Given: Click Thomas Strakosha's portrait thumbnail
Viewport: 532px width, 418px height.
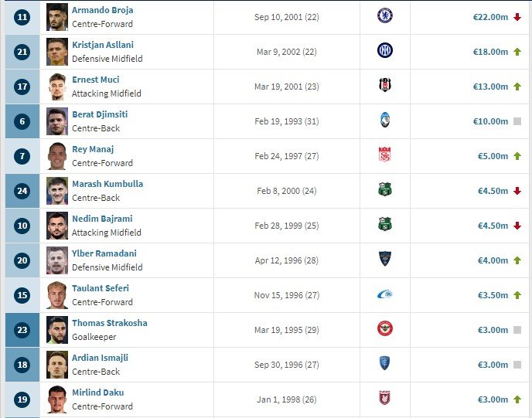Looking at the screenshot, I should point(57,329).
